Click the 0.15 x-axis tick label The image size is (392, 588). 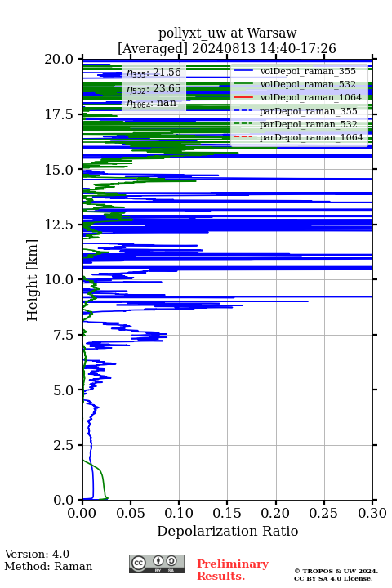(x=227, y=513)
